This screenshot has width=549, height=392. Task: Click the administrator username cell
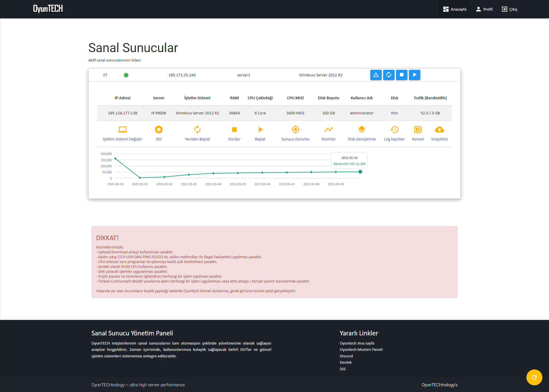[362, 113]
